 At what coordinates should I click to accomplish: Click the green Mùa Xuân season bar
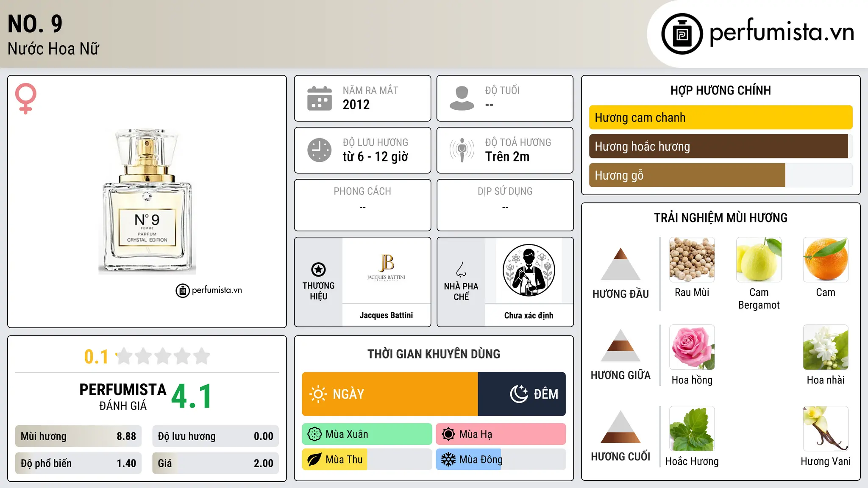367,434
